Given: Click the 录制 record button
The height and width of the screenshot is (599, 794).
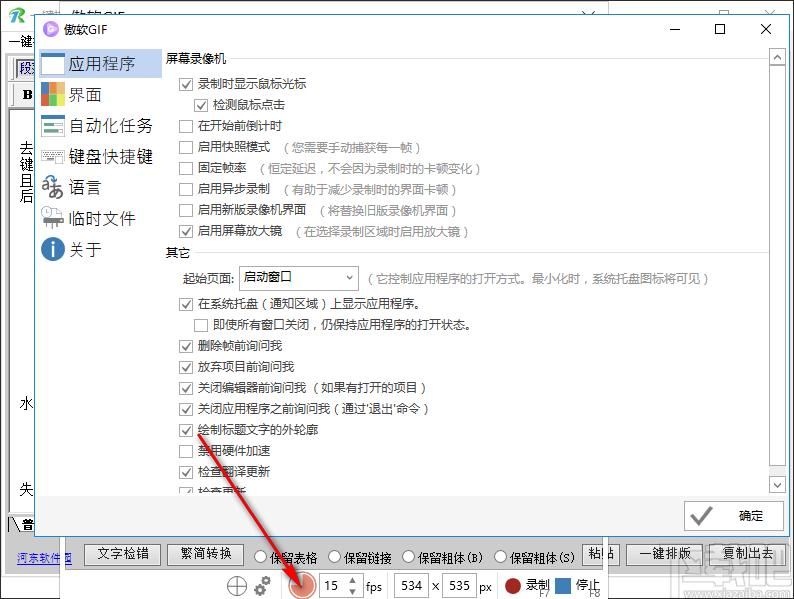Looking at the screenshot, I should point(527,586).
